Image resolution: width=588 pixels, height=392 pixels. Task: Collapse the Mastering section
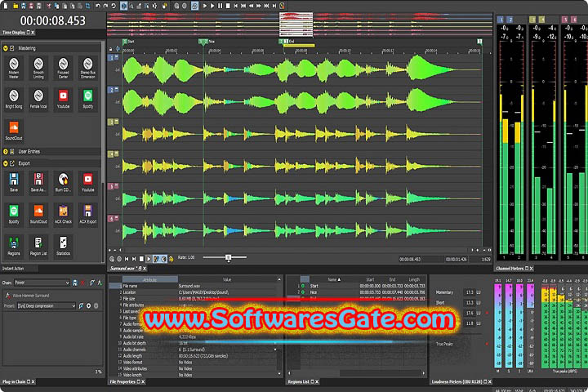[x=5, y=48]
